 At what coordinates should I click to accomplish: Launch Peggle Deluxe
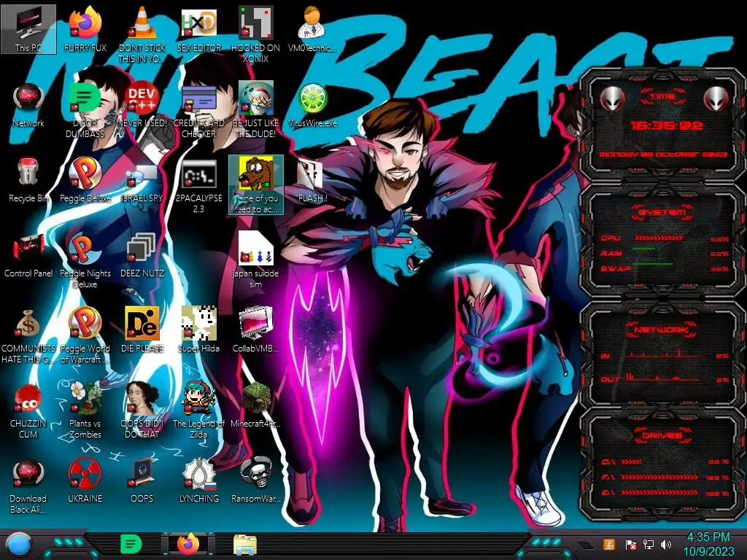click(x=85, y=180)
